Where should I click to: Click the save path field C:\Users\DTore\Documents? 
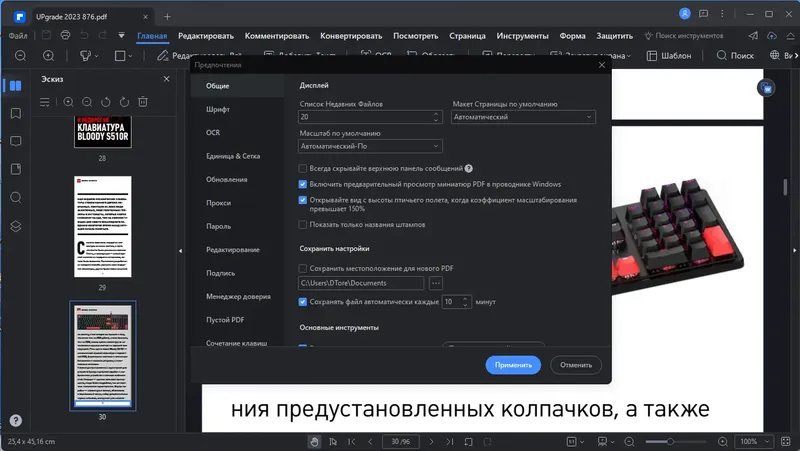pyautogui.click(x=361, y=283)
